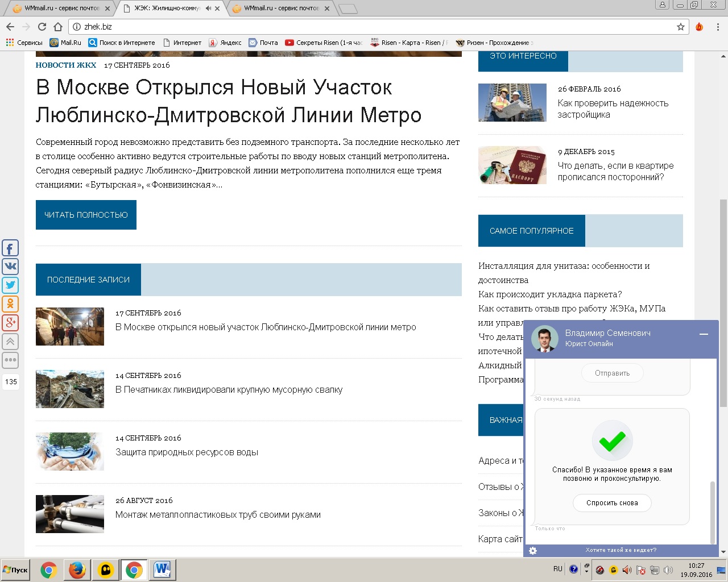The image size is (728, 582).
Task: Expand the taskbar language bar options arrow
Action: coord(586,570)
